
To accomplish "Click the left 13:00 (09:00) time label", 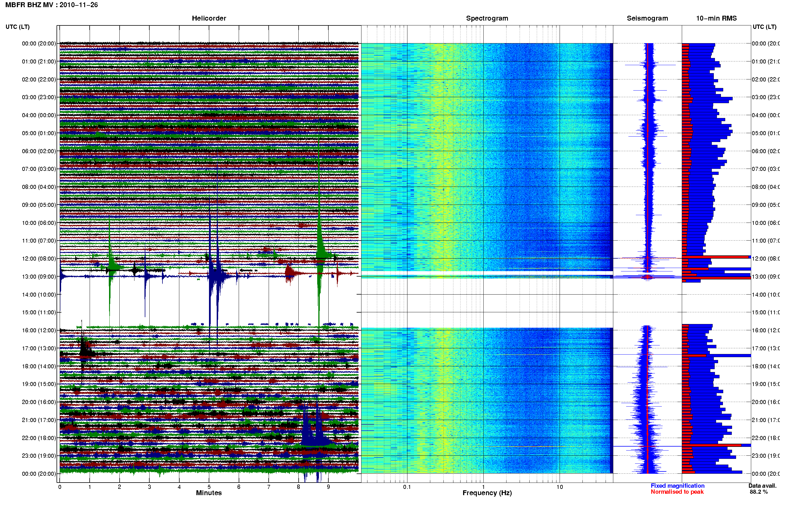I will pyautogui.click(x=39, y=277).
